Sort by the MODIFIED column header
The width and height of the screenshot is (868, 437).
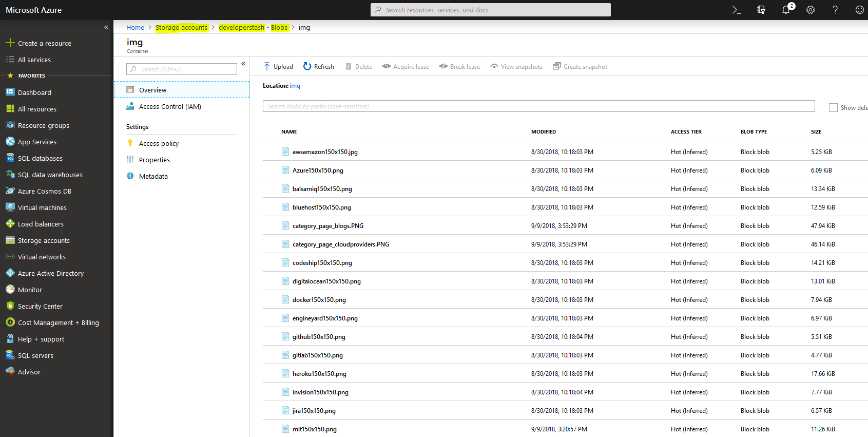point(544,132)
